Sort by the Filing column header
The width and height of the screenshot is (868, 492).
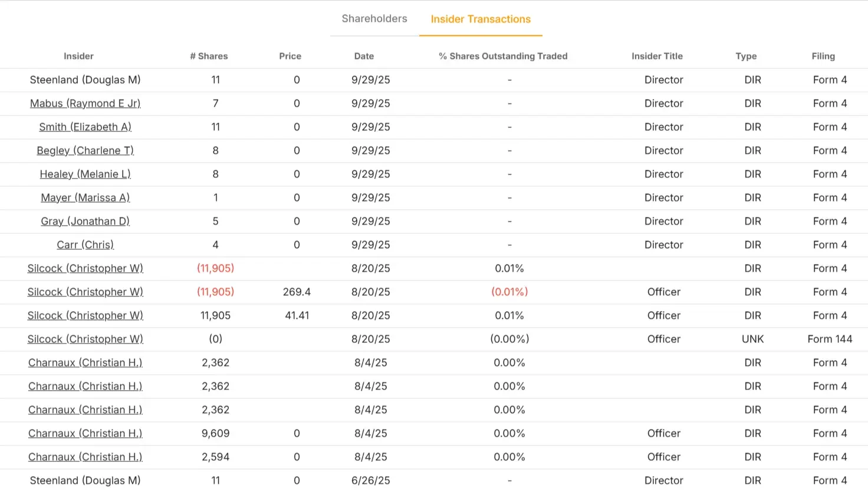823,56
